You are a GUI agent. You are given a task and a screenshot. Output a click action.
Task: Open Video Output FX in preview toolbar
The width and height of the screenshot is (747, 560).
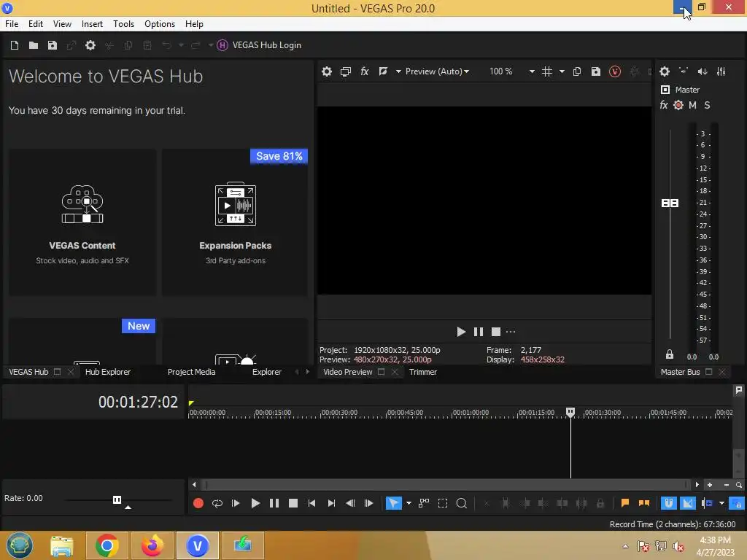coord(365,71)
